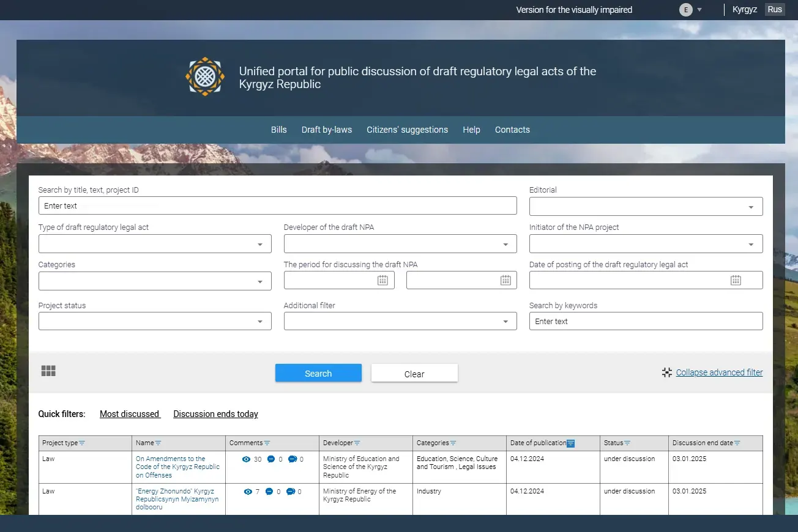Apply Most discussed quick filter

(x=130, y=414)
